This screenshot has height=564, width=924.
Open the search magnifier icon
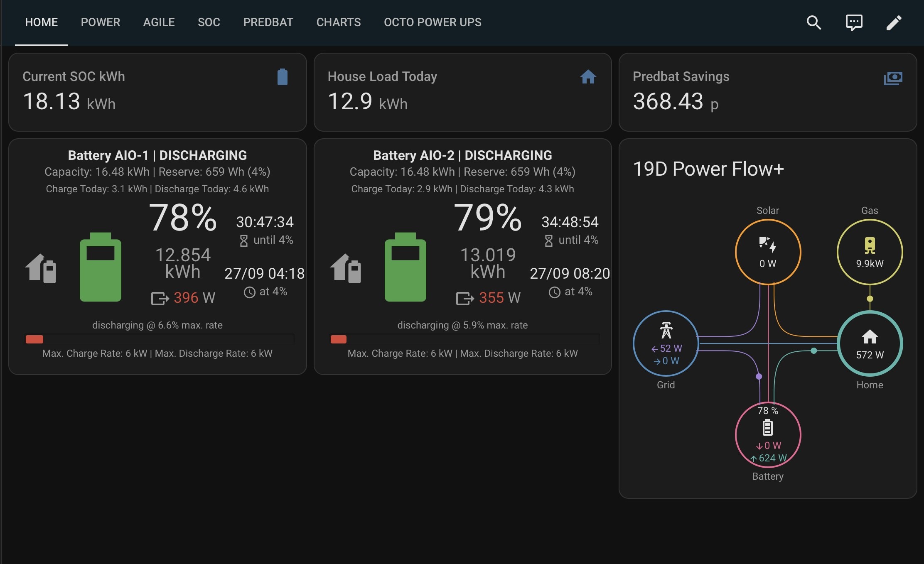click(x=814, y=22)
